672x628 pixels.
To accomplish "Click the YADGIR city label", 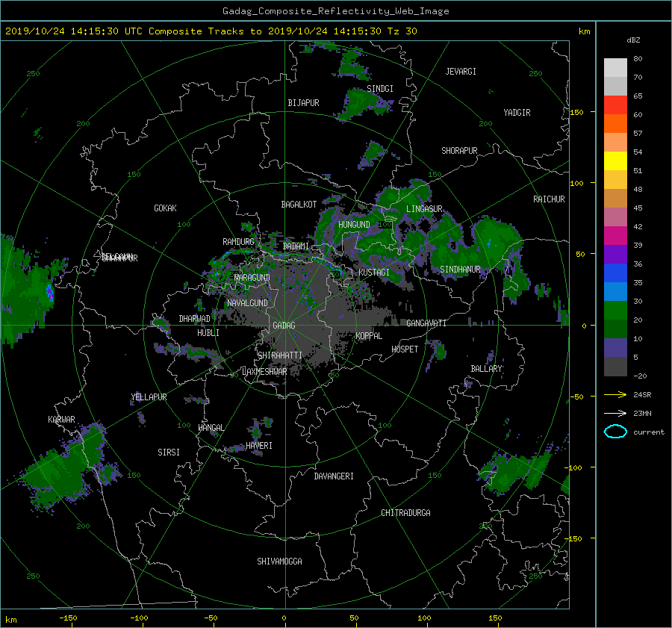I will [x=517, y=113].
